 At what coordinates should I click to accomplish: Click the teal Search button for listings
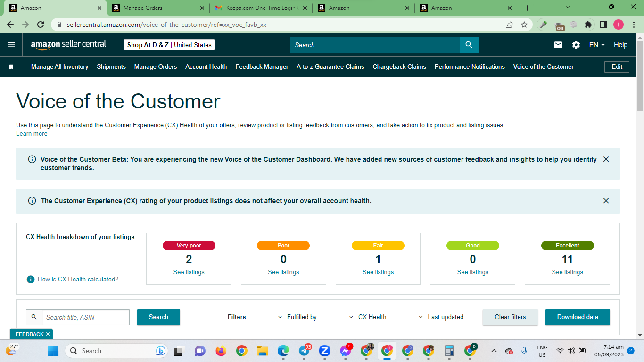[158, 317]
